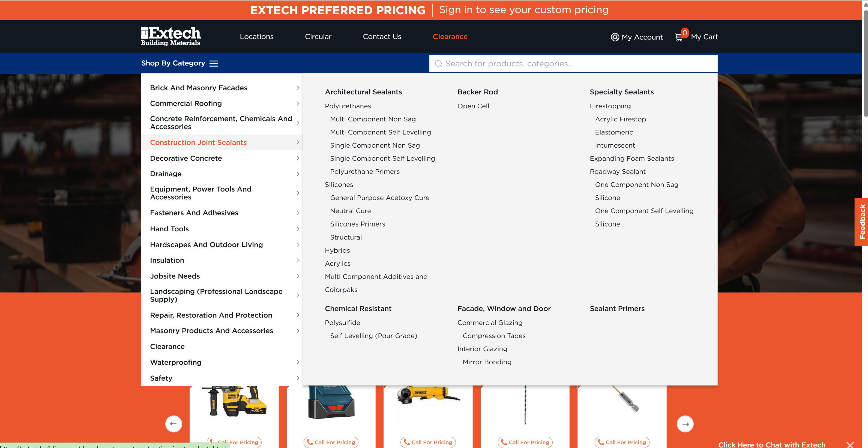Click the search products input field
This screenshot has height=448, width=868.
pos(573,64)
